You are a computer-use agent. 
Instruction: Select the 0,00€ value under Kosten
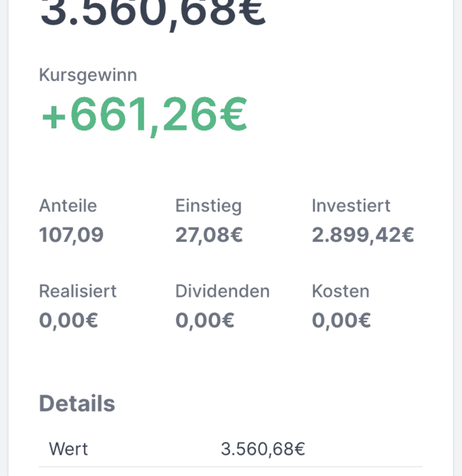[341, 321]
